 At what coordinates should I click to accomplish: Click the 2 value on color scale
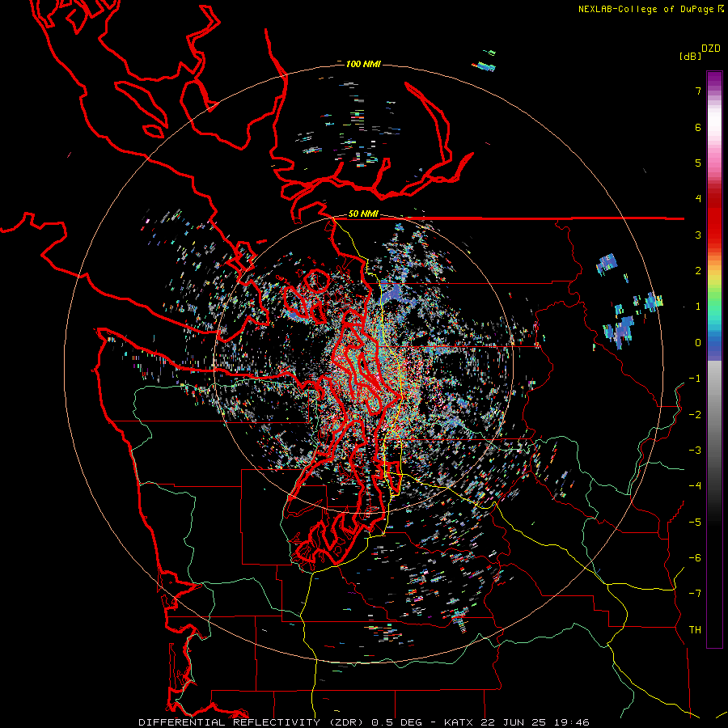(698, 271)
